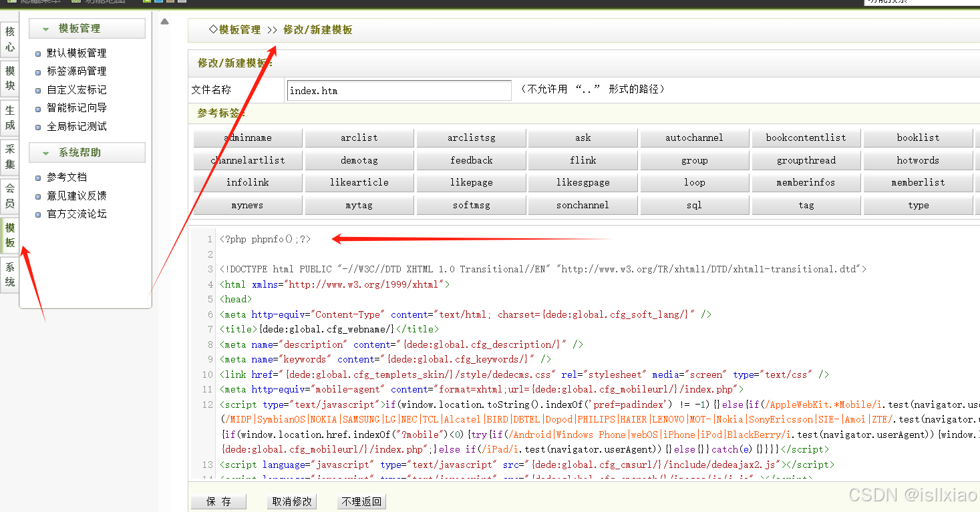Insert the tag reference tag

click(x=806, y=205)
